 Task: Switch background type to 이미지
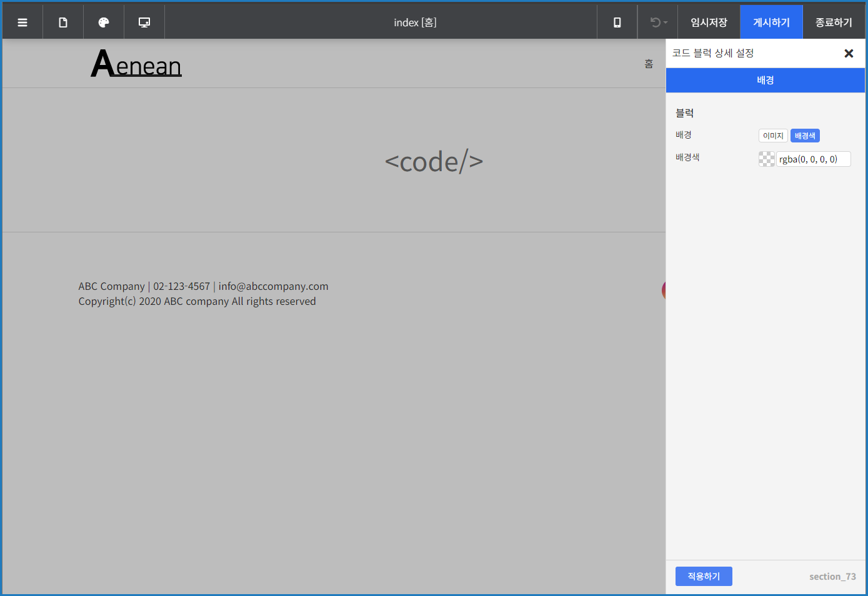click(x=773, y=135)
